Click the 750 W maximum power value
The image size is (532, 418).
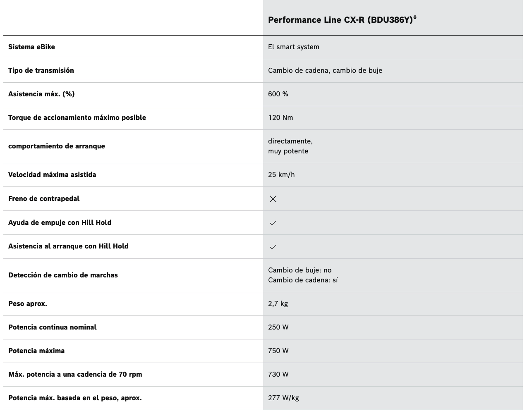278,351
